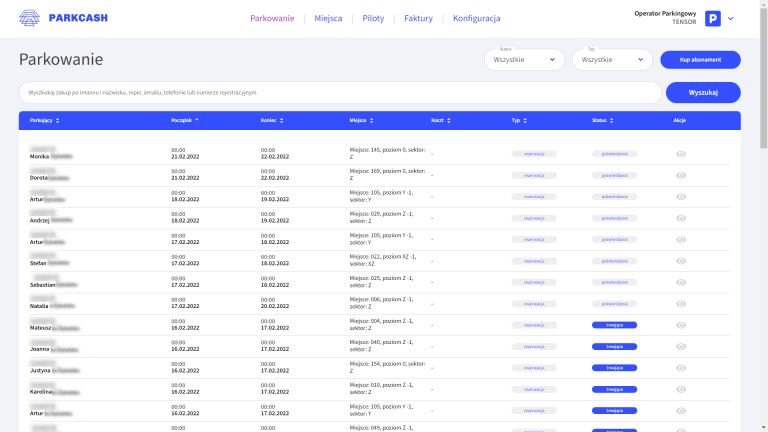Go to the Piloty tab

(373, 18)
